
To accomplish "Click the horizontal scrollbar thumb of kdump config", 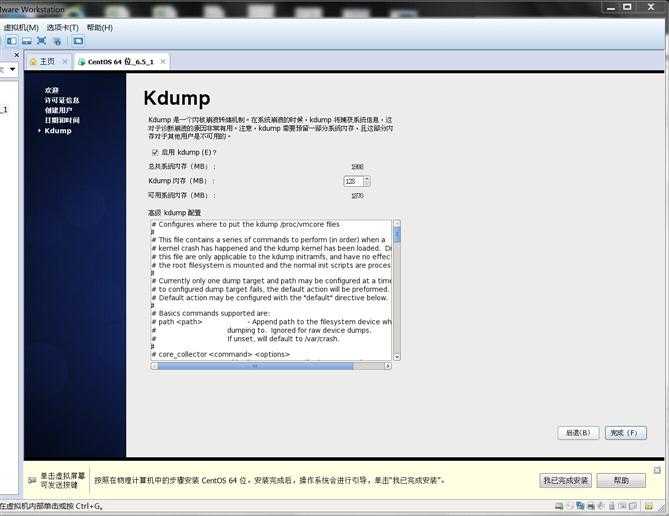I will [x=255, y=366].
